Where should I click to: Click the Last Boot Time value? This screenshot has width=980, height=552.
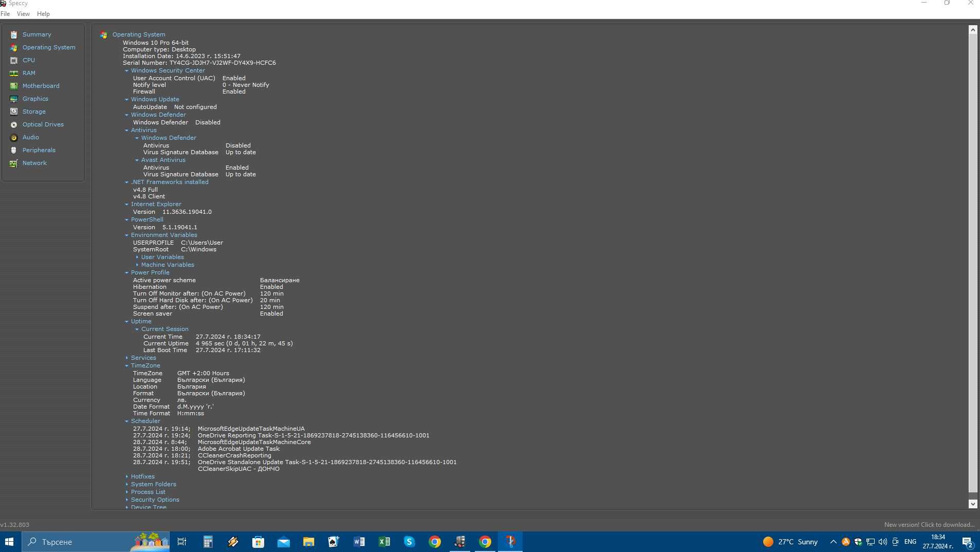tap(228, 350)
